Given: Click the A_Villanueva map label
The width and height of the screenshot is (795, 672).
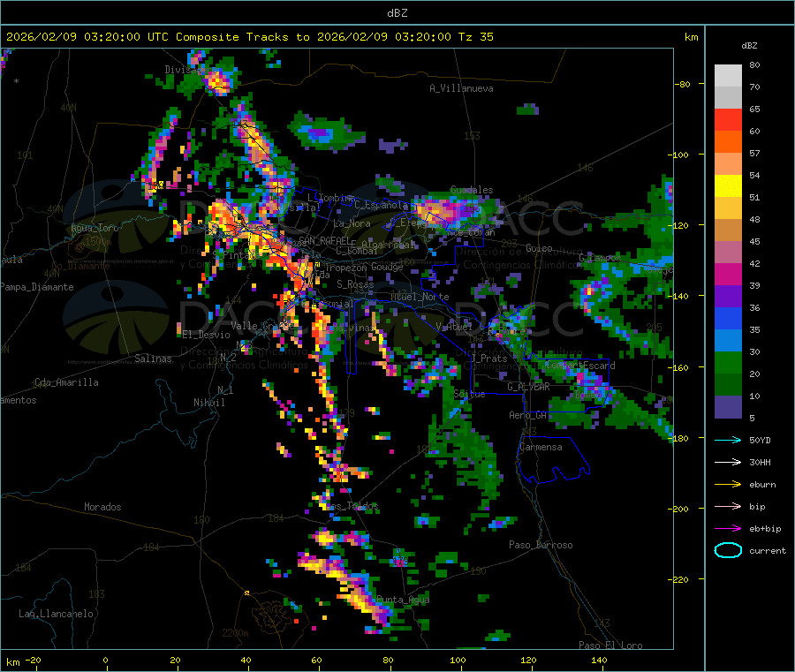Looking at the screenshot, I should (x=461, y=88).
